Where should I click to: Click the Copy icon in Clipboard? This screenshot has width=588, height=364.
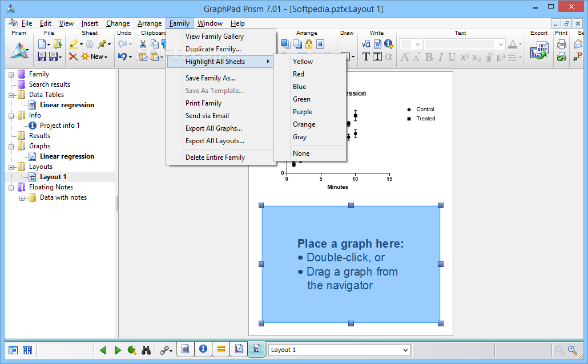(154, 45)
